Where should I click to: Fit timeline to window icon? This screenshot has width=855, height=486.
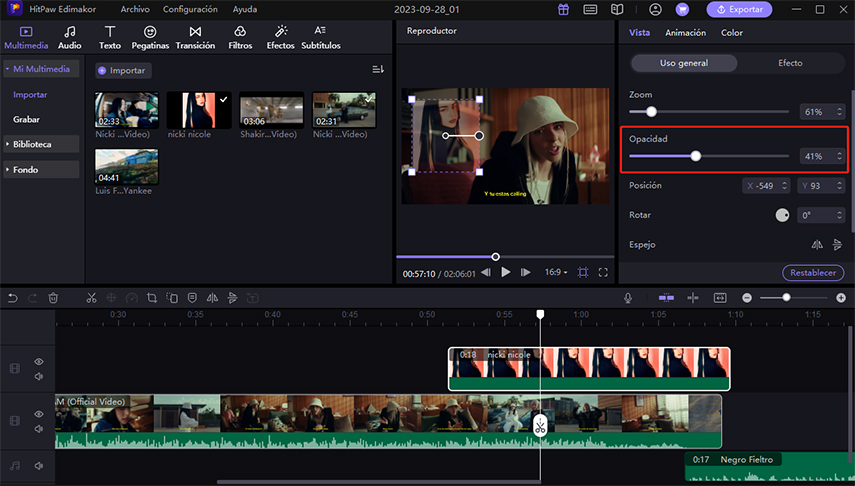pos(720,298)
